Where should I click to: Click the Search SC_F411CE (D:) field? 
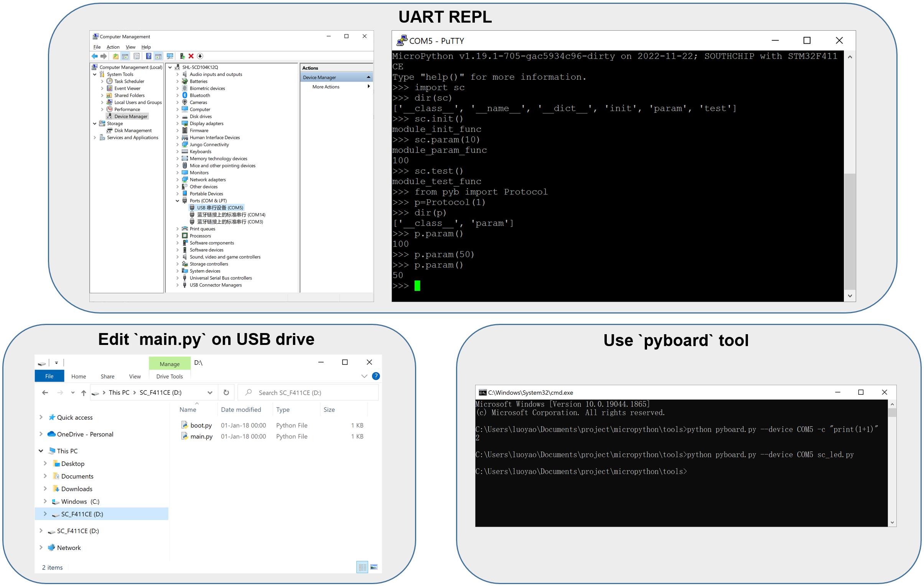[307, 392]
